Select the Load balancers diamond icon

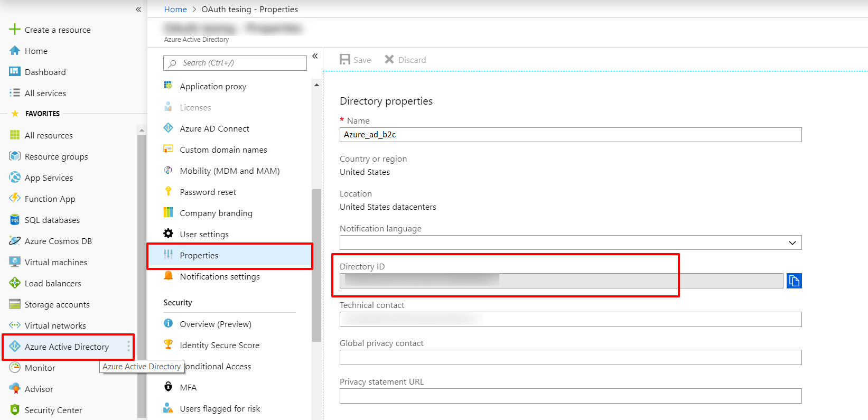click(15, 283)
